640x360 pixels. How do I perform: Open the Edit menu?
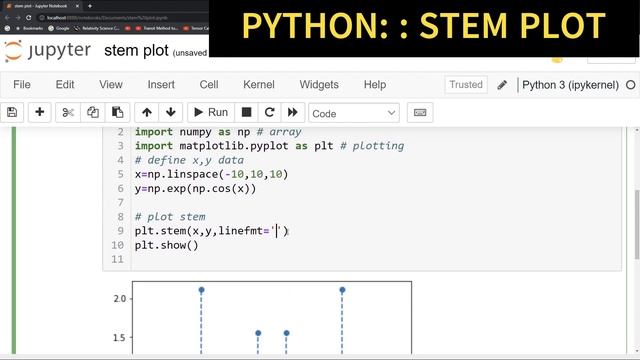65,84
